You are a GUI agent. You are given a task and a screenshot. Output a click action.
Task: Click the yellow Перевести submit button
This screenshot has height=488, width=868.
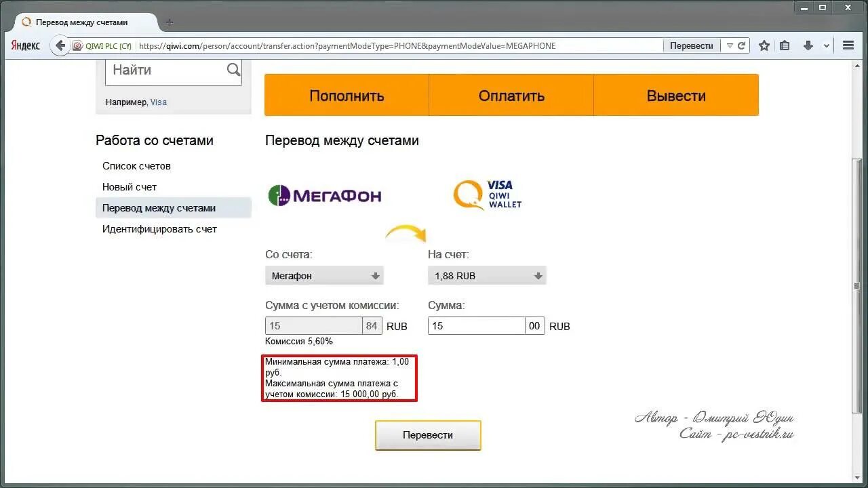[x=428, y=435]
